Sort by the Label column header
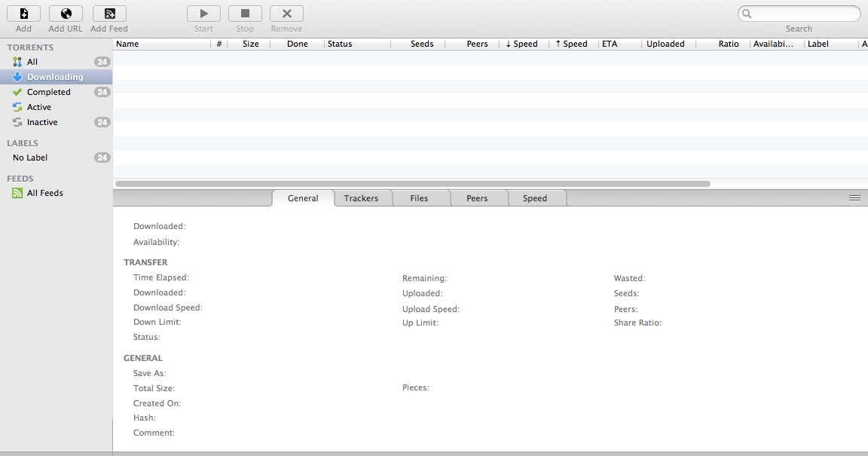The width and height of the screenshot is (868, 456). coord(831,44)
